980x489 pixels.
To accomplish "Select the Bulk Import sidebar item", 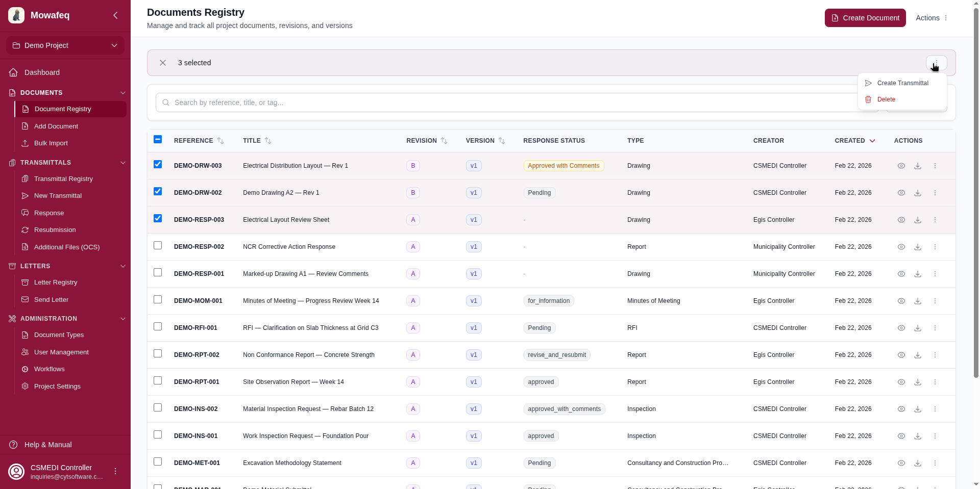I will 51,143.
